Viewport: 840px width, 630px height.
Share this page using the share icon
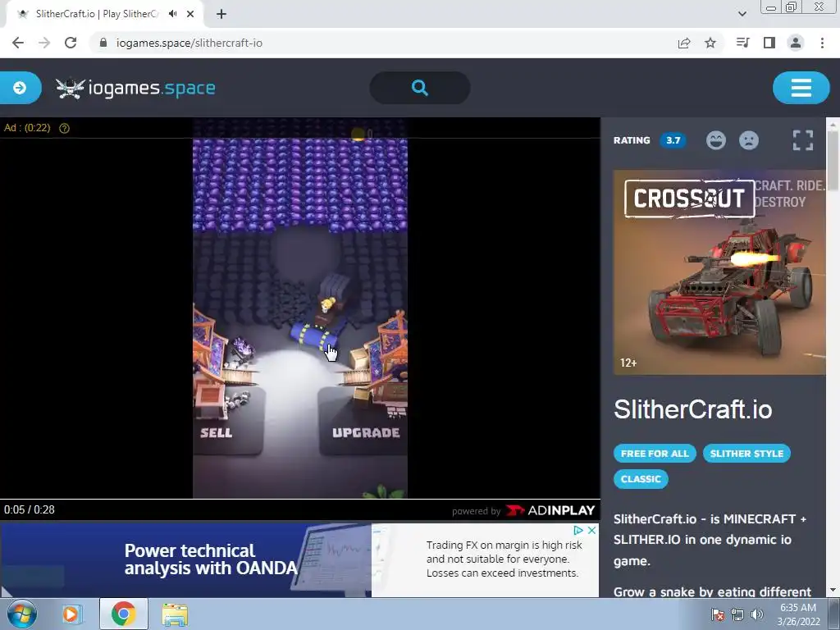(684, 43)
